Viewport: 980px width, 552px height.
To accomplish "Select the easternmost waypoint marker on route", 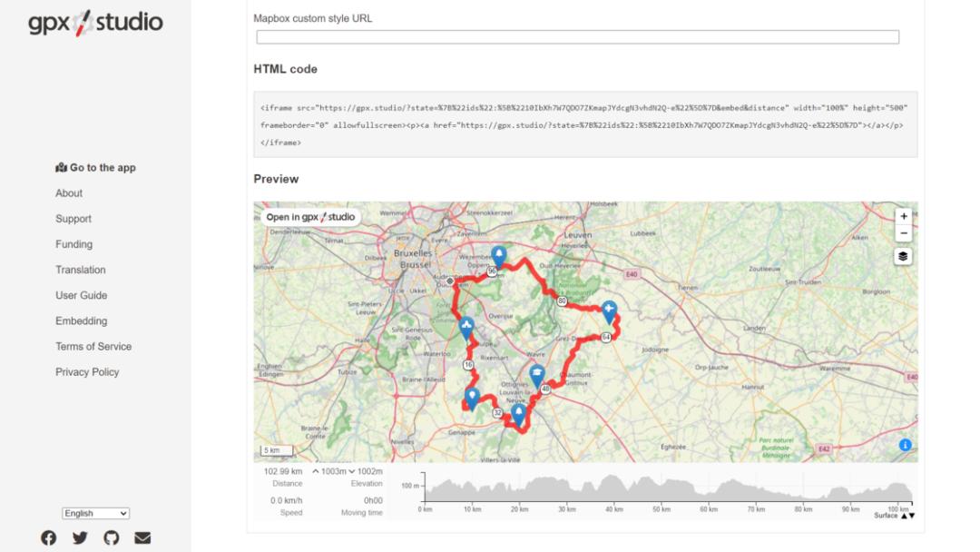I will tap(610, 310).
